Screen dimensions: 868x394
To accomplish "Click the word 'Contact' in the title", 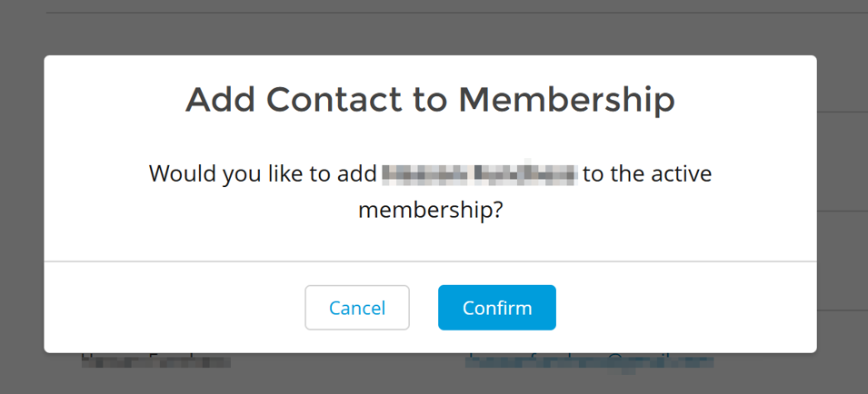I will click(x=334, y=100).
